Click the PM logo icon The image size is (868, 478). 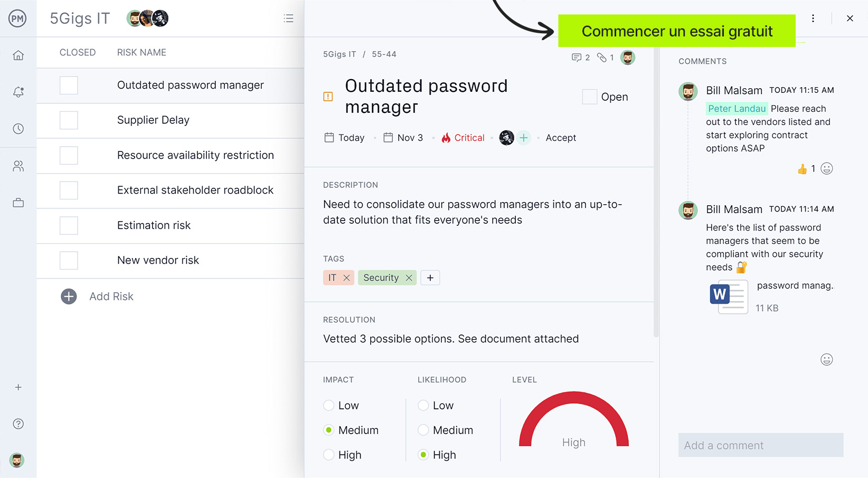pos(17,19)
